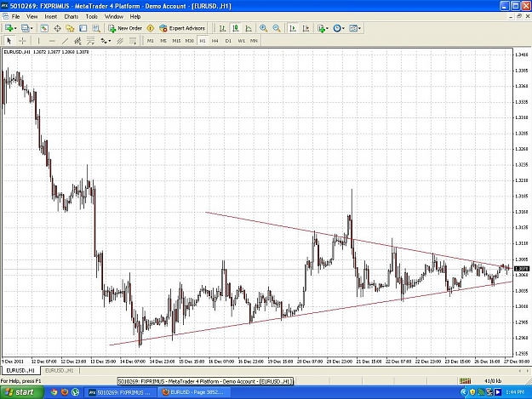
Task: Switch to M1 timeframe
Action: click(x=151, y=41)
